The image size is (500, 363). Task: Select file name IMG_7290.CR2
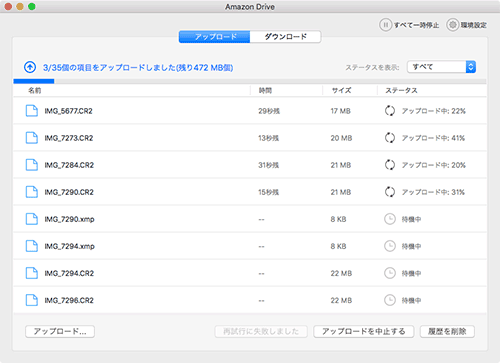69,192
